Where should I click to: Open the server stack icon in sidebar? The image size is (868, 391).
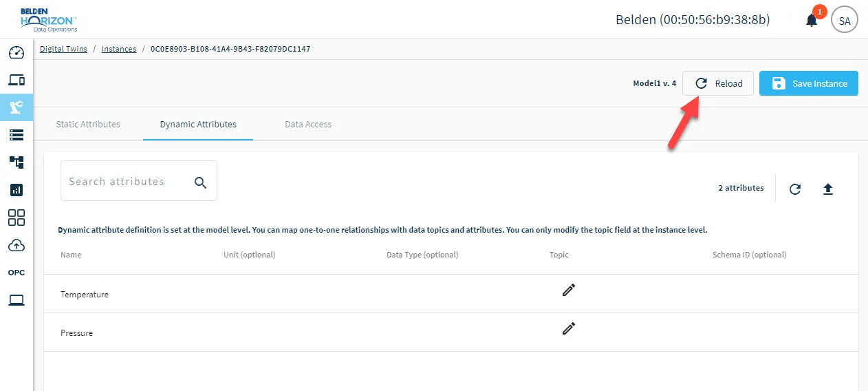(17, 135)
